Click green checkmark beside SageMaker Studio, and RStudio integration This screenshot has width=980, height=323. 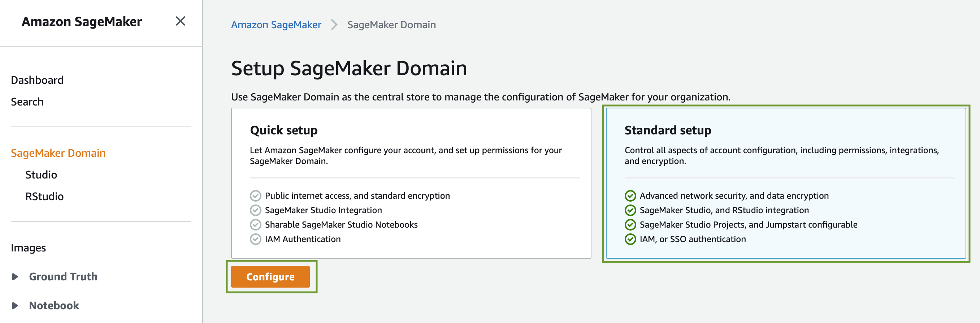pyautogui.click(x=630, y=210)
